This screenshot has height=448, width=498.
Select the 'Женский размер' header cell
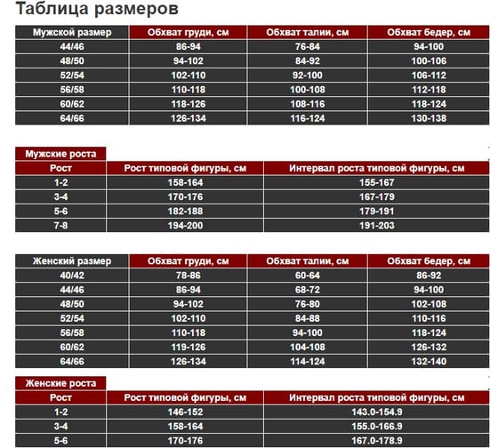(72, 261)
